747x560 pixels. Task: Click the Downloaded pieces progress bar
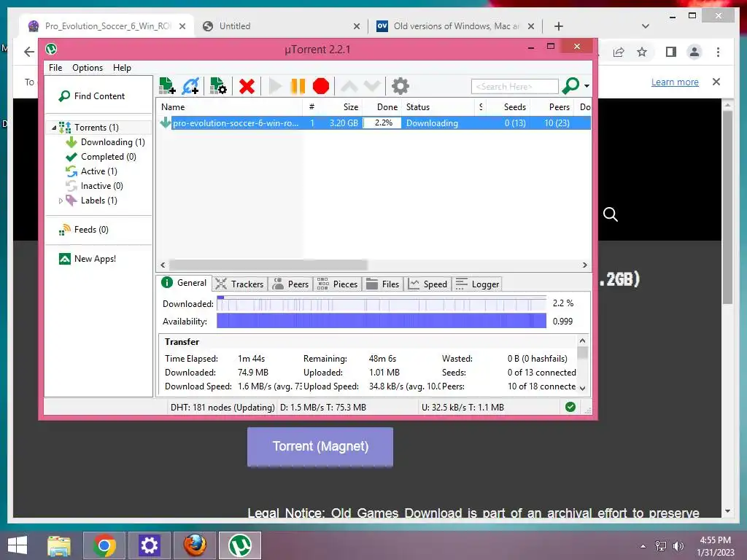tap(381, 303)
